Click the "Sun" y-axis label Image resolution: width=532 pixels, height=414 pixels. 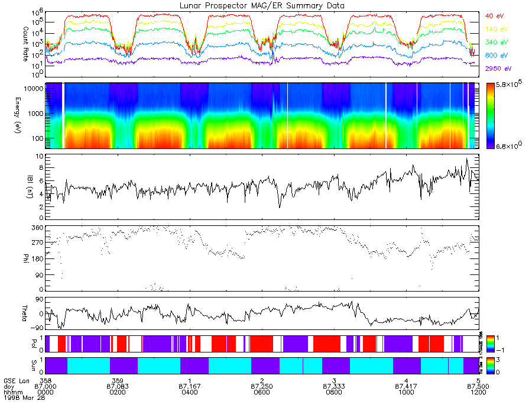coord(34,366)
